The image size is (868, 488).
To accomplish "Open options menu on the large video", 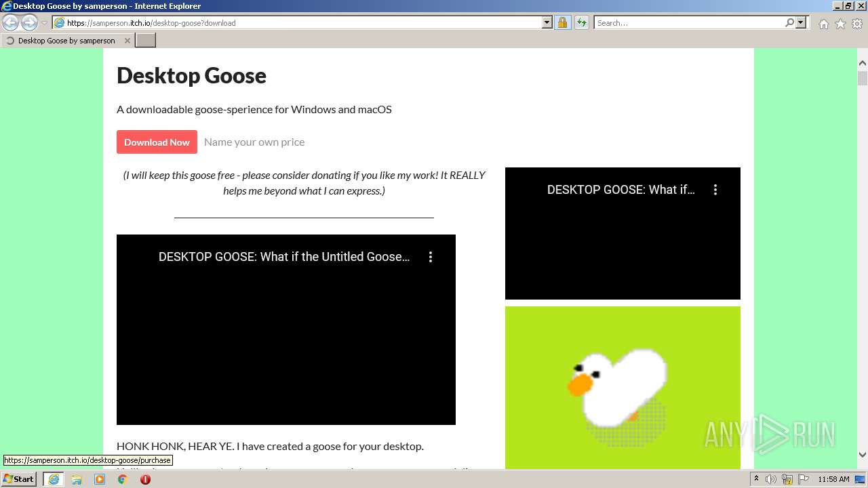I will click(431, 257).
